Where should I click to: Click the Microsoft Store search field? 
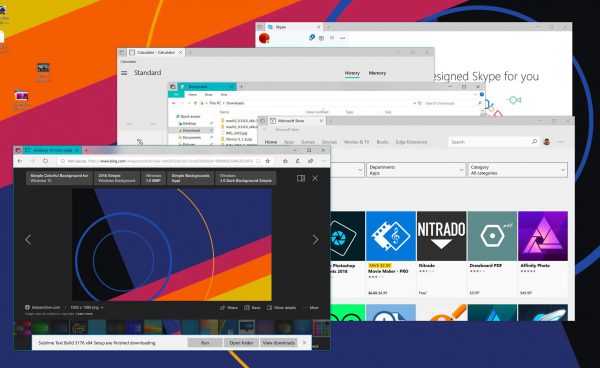[x=490, y=142]
